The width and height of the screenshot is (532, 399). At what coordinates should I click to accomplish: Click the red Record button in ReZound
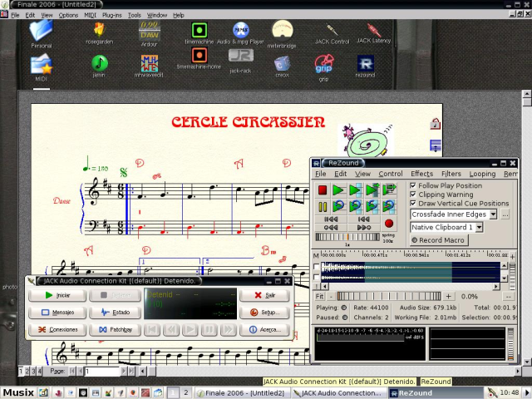tap(388, 224)
